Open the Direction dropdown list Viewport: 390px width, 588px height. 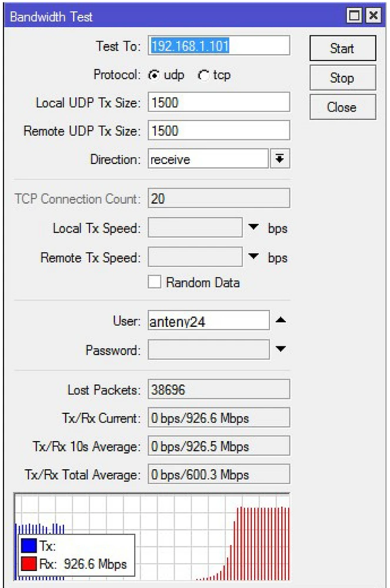click(279, 159)
